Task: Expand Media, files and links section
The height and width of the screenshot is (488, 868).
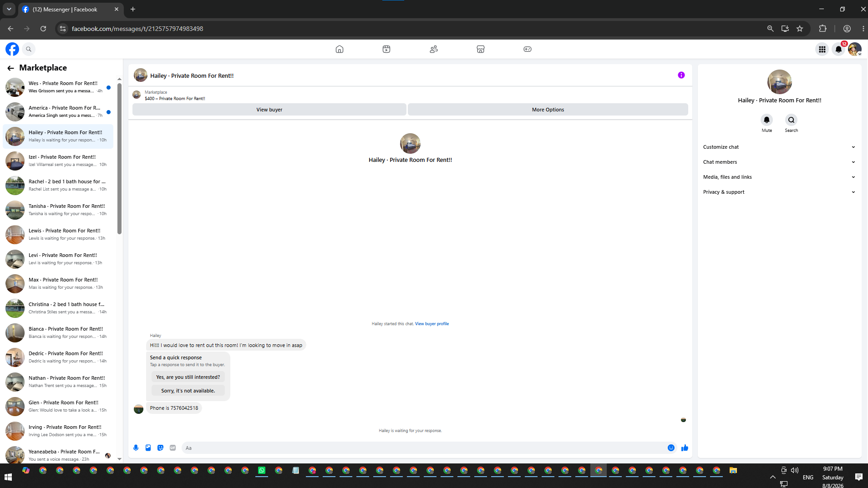Action: pyautogui.click(x=779, y=177)
